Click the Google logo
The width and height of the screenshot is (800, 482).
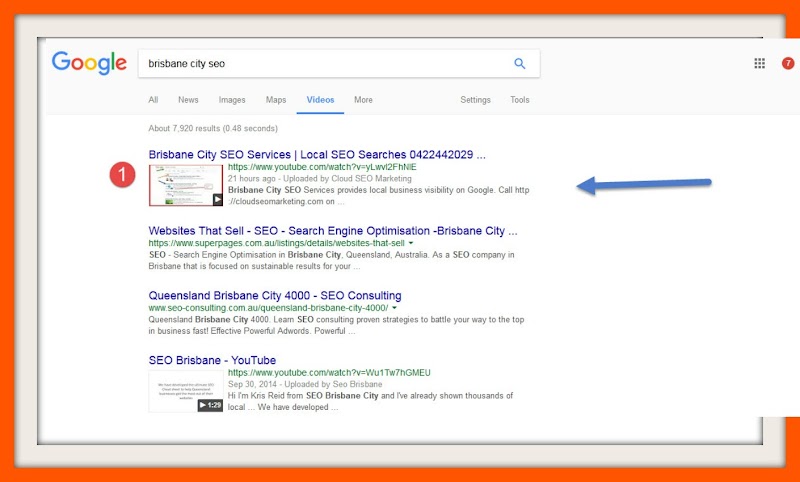89,63
